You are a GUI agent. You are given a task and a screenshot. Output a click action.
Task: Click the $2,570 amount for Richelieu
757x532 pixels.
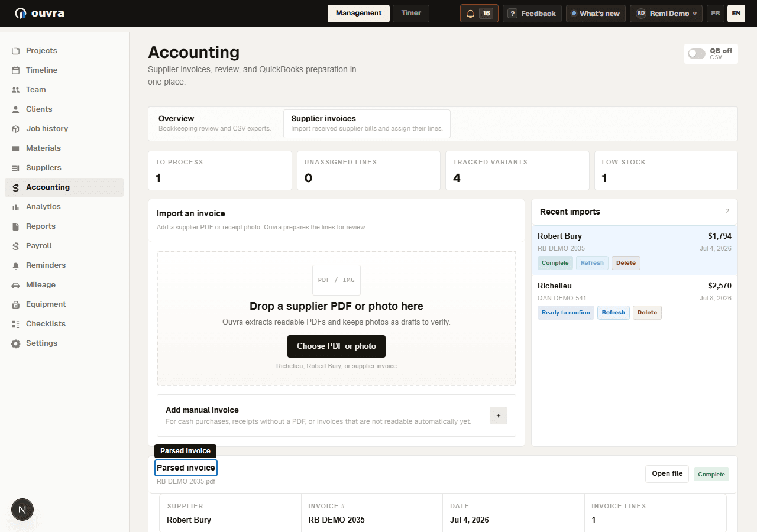tap(720, 286)
